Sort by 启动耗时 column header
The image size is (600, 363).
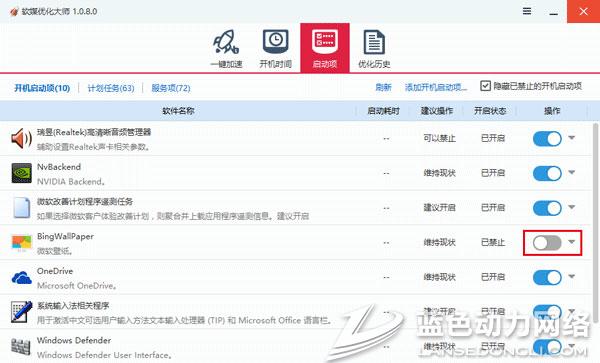(x=383, y=111)
